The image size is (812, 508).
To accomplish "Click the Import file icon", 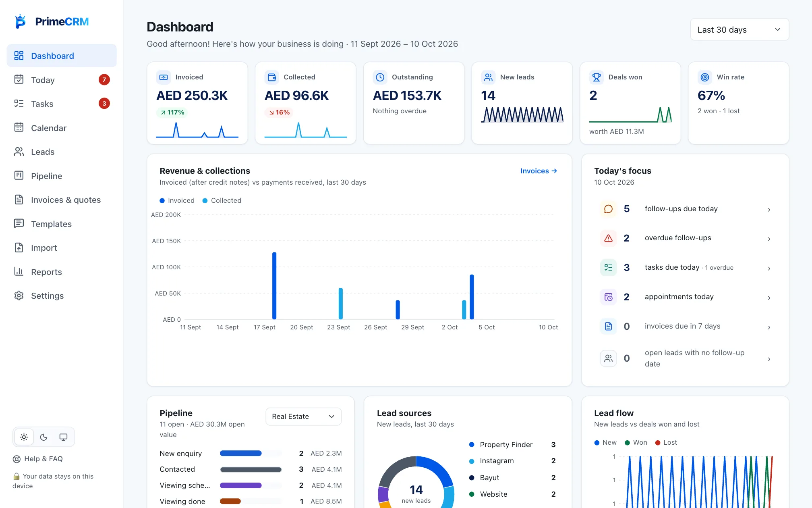I will point(19,248).
